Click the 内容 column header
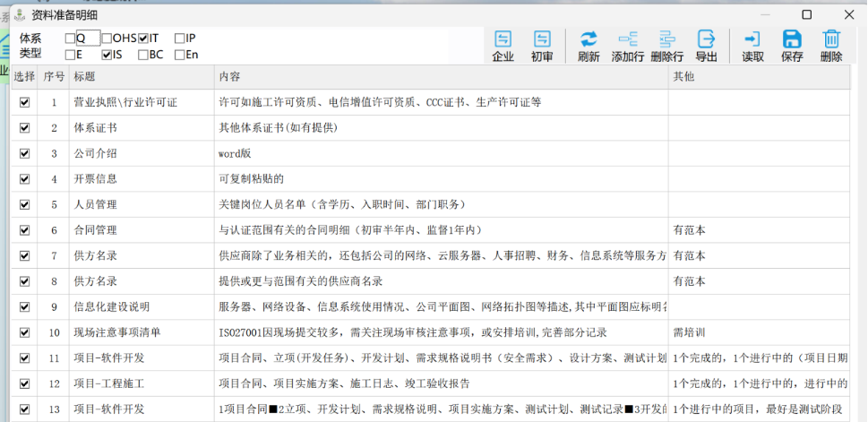 441,77
